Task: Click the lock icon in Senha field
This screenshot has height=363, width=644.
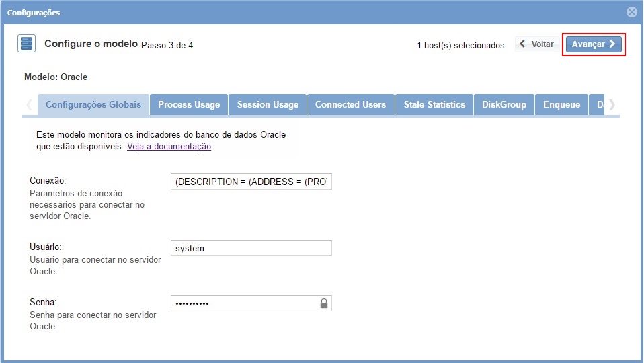Action: [324, 303]
